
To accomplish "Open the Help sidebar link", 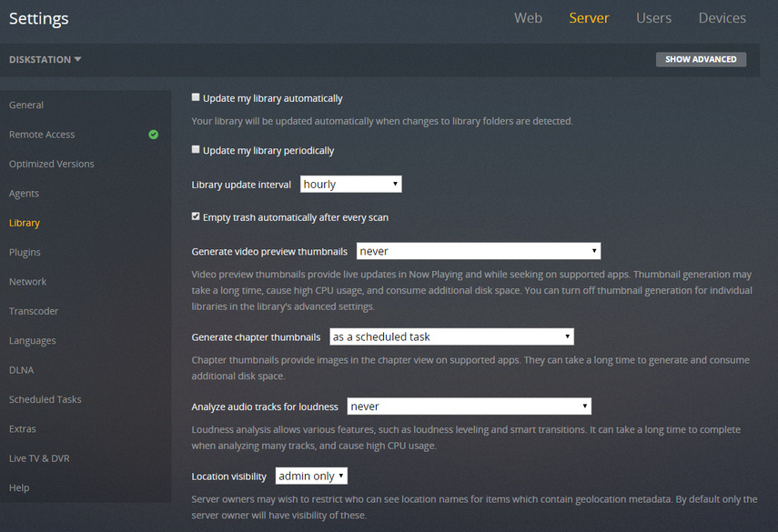I will (x=19, y=487).
